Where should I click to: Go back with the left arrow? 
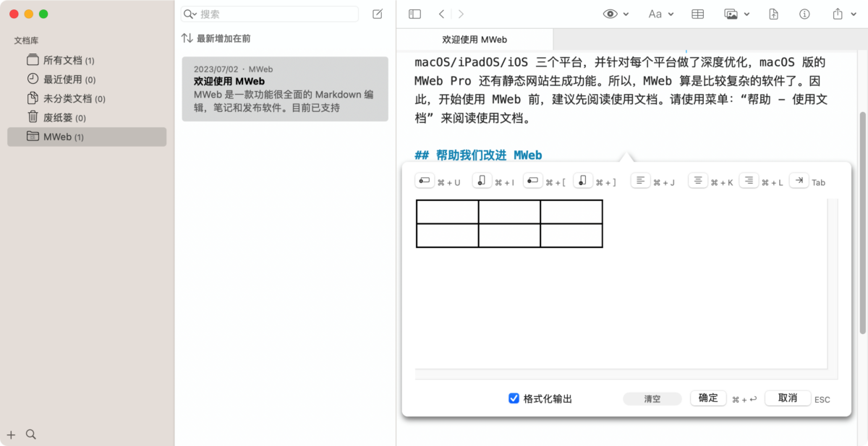coord(442,14)
